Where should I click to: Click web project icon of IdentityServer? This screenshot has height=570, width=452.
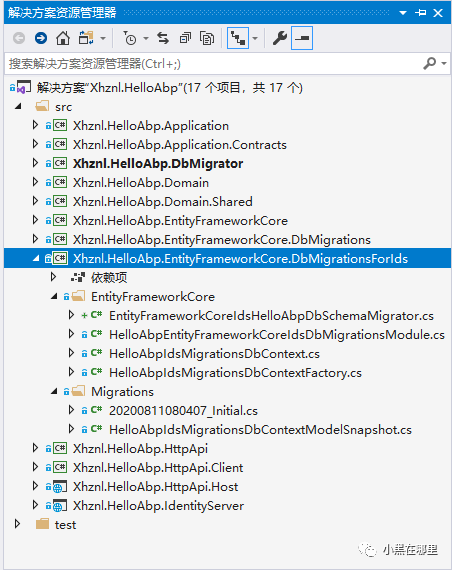click(x=60, y=505)
